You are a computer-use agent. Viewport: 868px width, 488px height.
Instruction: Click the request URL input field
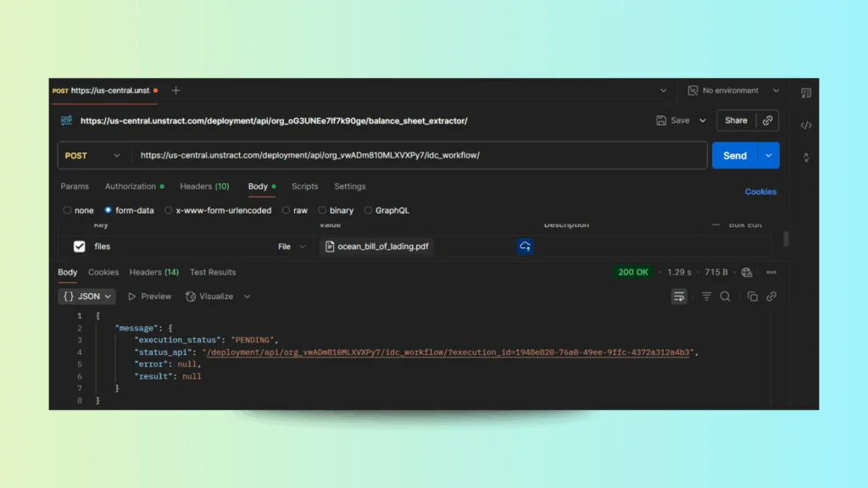(419, 156)
